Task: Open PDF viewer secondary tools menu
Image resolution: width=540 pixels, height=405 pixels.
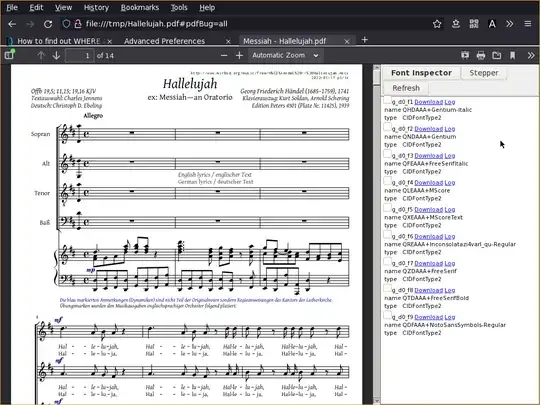Action: click(x=531, y=55)
